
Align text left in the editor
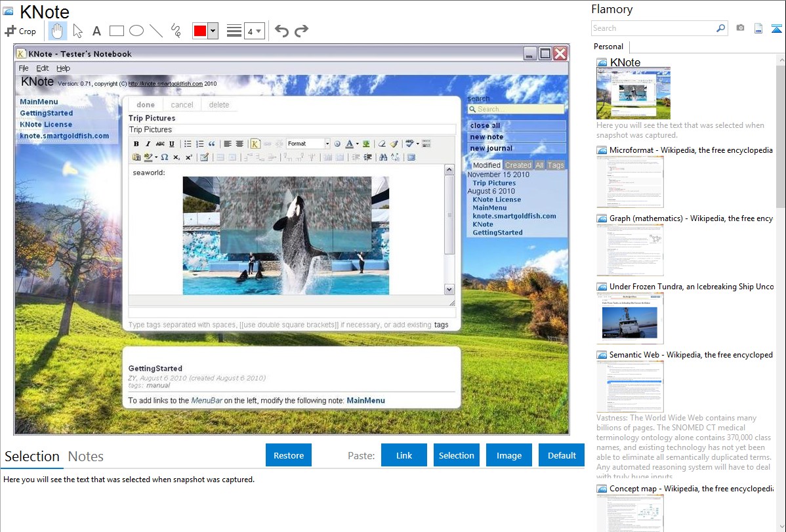click(228, 144)
